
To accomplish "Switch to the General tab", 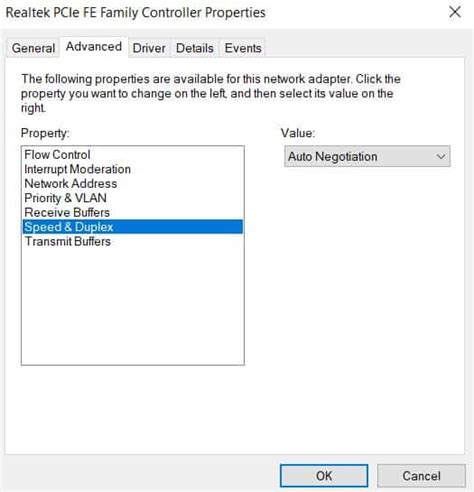I will coord(33,48).
